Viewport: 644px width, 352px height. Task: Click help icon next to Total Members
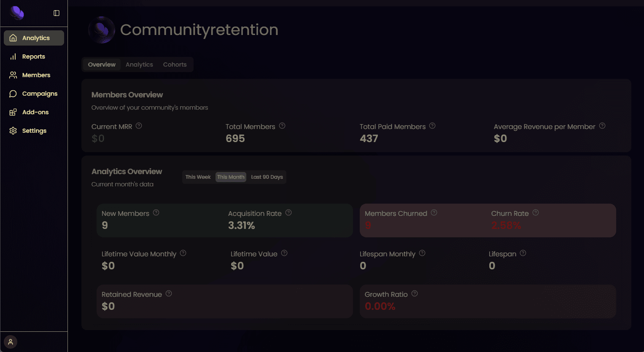coord(282,126)
